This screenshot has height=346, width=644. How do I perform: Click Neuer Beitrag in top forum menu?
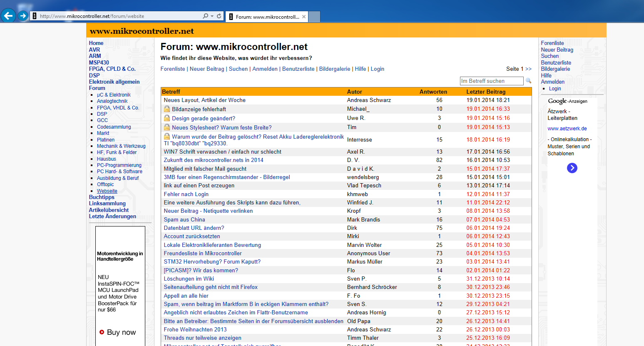[x=207, y=69]
